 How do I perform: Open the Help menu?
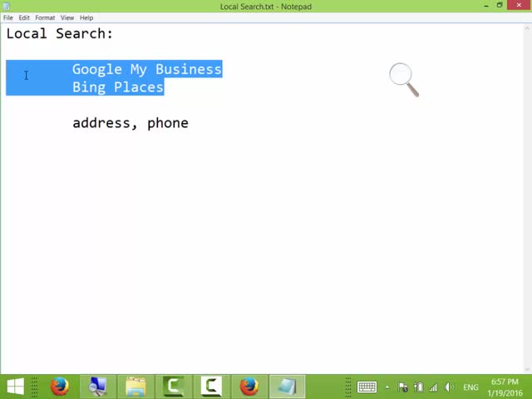[x=86, y=17]
